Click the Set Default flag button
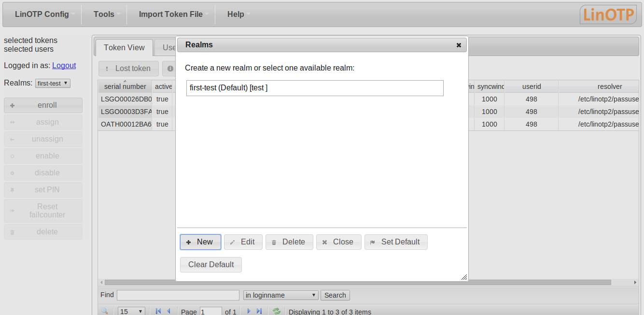This screenshot has height=315, width=644. tap(396, 242)
